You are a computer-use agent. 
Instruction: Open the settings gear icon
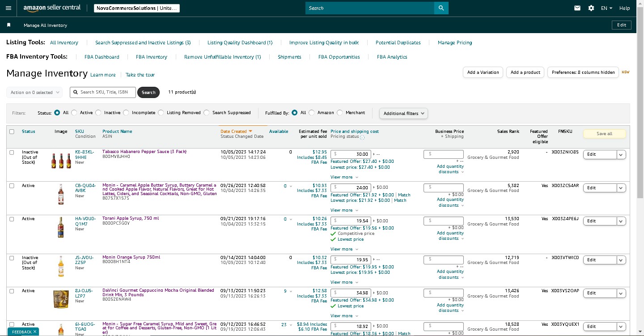click(591, 8)
